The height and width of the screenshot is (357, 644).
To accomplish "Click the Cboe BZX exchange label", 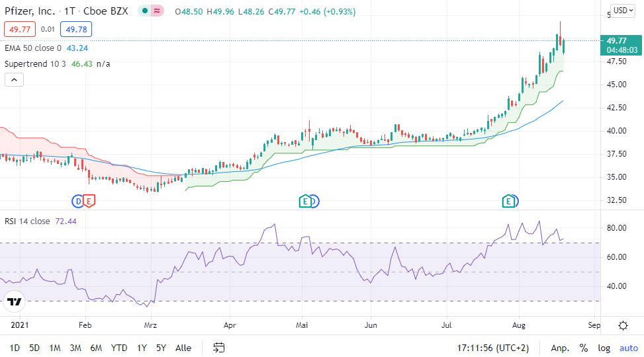I will pos(105,11).
